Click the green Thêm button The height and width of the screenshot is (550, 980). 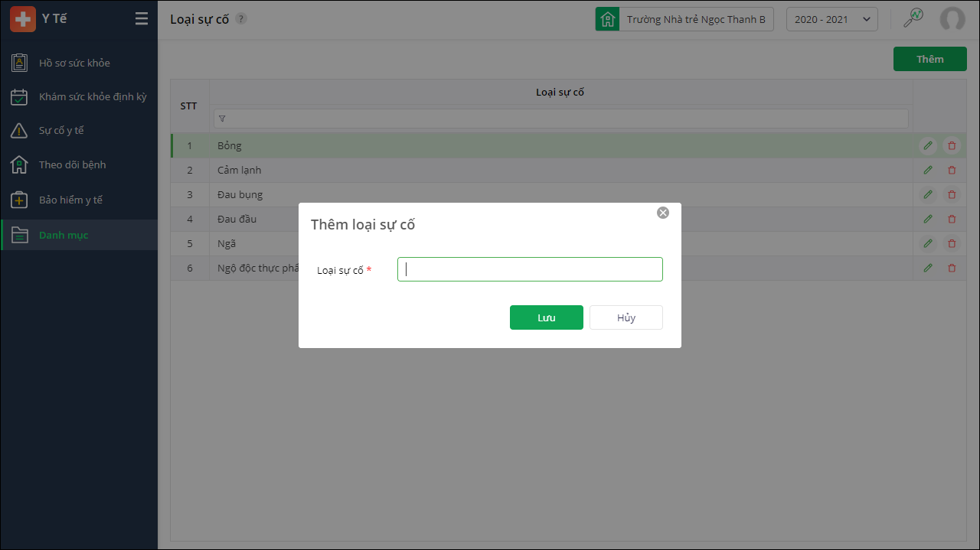point(929,59)
